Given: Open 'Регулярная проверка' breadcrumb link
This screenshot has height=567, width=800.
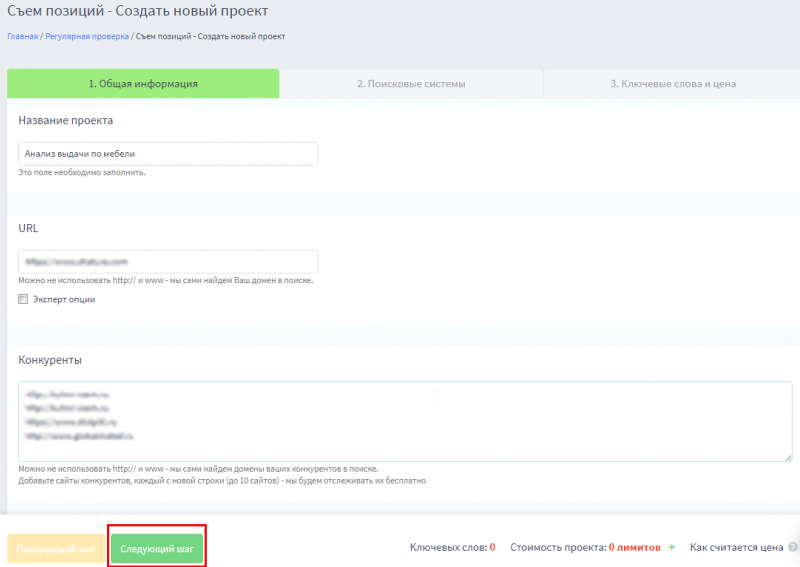Looking at the screenshot, I should 87,36.
